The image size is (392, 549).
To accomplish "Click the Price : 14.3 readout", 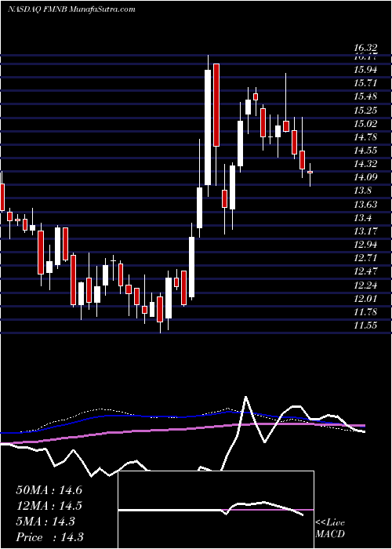I will 49,537.
